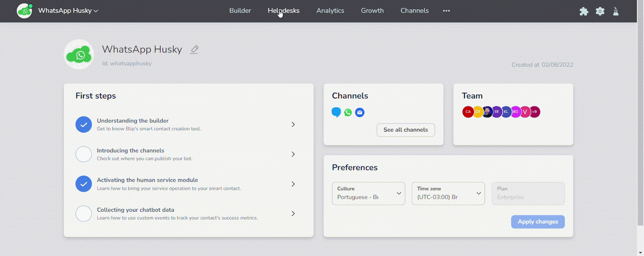This screenshot has height=256, width=644.
Task: Click 'Learn how to use custom events' description
Action: pos(178,218)
